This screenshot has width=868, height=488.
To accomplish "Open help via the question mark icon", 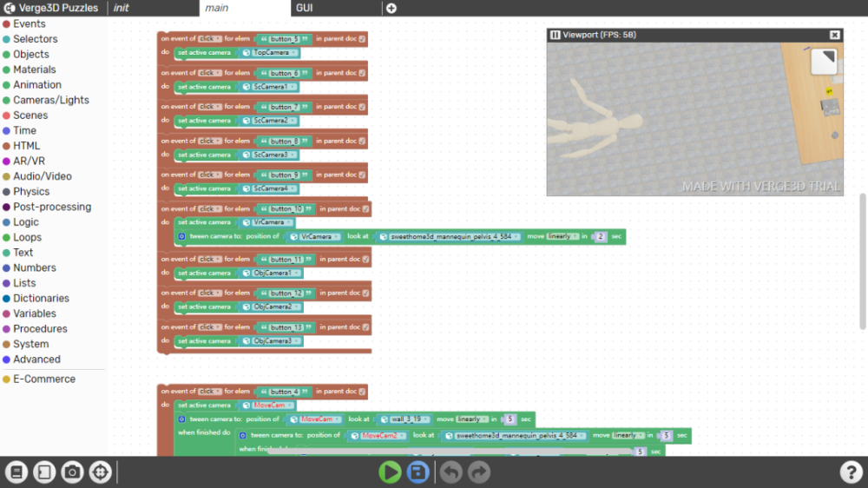I will click(851, 472).
